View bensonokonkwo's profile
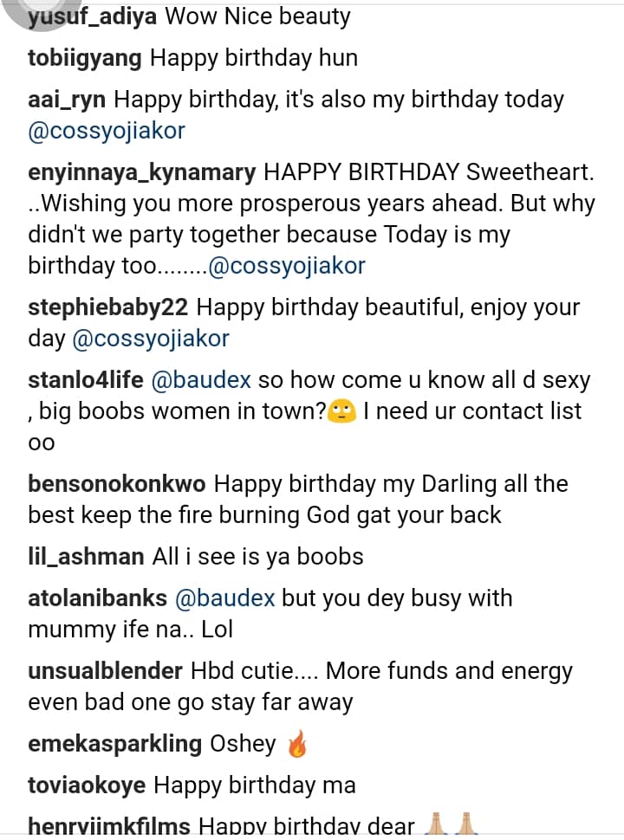This screenshot has height=840, width=624. (x=116, y=483)
